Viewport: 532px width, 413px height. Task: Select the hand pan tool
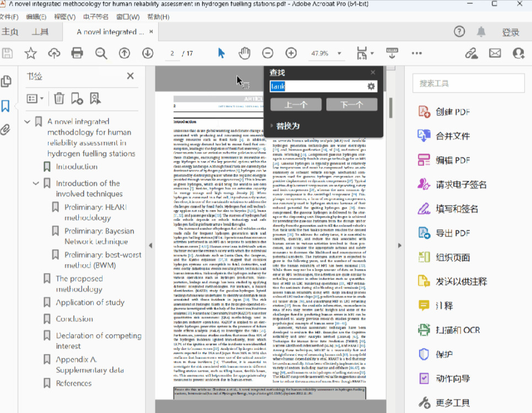244,53
